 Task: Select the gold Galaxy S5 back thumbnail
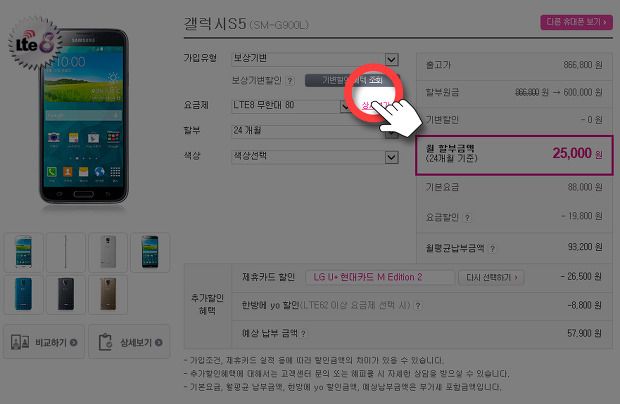108,294
